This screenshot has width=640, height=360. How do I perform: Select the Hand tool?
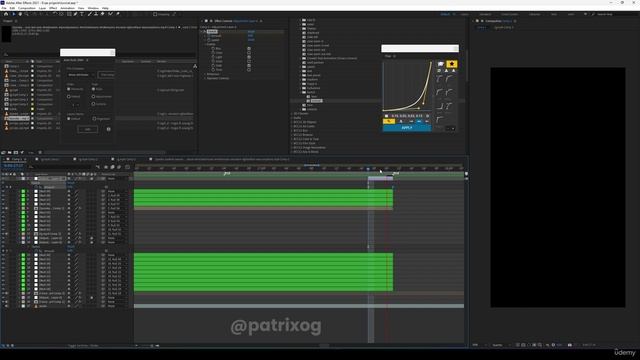pyautogui.click(x=20, y=14)
